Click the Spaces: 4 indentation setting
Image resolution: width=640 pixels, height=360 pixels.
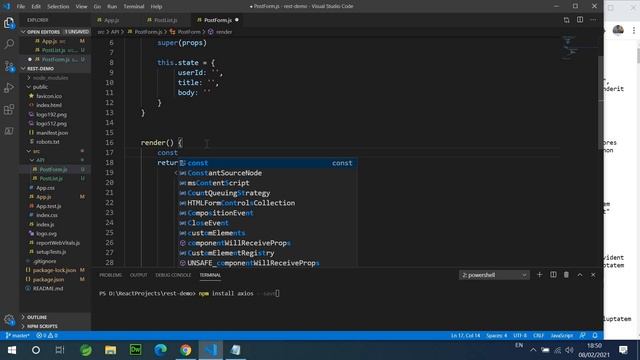click(496, 336)
